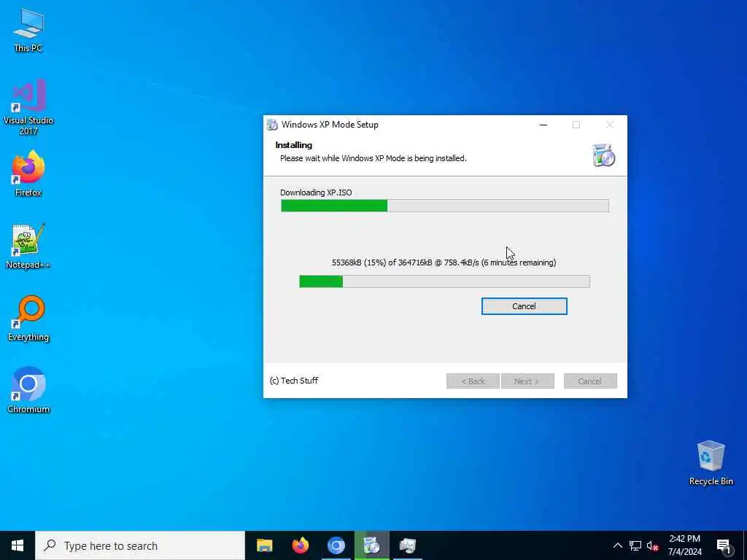Image resolution: width=747 pixels, height=560 pixels.
Task: Show hidden system tray icons
Action: [617, 545]
